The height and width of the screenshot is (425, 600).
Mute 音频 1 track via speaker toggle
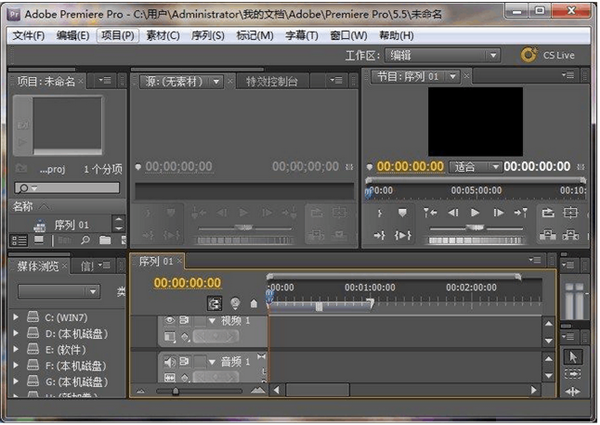click(x=170, y=361)
